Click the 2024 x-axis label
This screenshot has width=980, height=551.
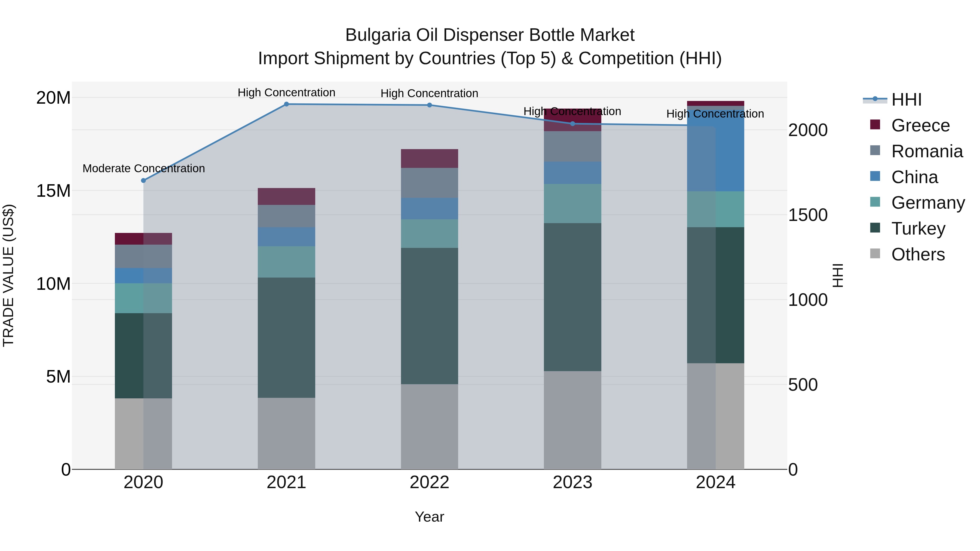(716, 482)
